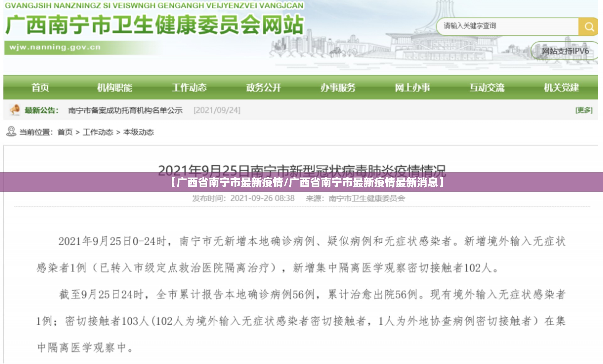Open the 互动交流 navigation item
This screenshot has width=603, height=364.
pos(487,88)
